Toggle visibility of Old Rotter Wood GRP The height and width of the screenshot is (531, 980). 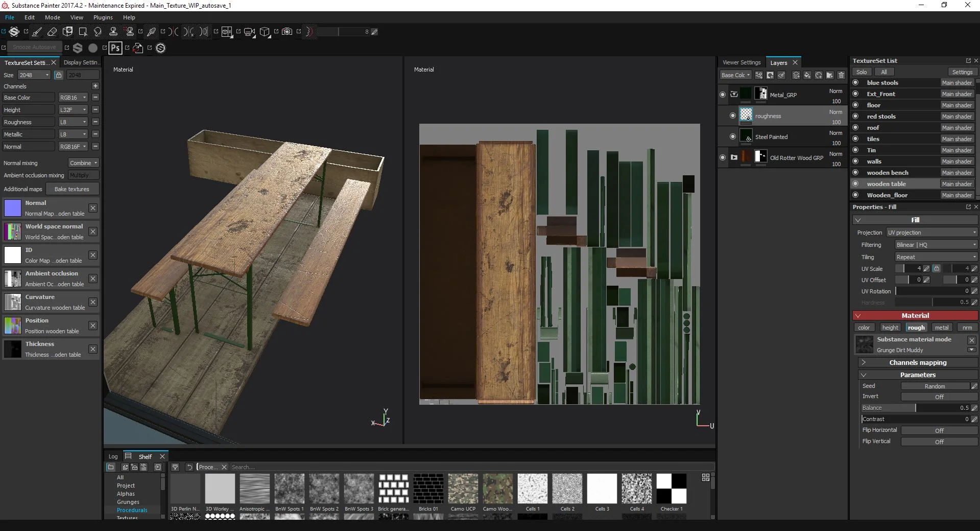[x=722, y=157]
